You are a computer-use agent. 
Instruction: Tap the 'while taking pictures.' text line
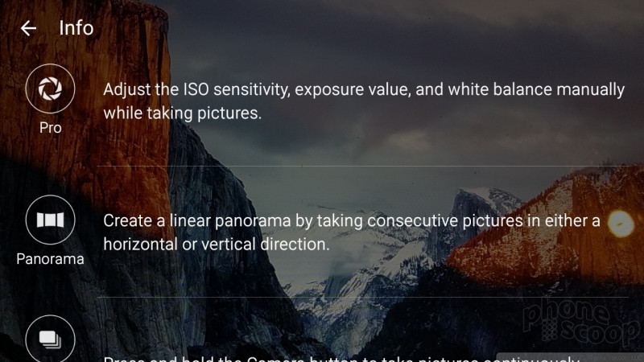point(183,113)
